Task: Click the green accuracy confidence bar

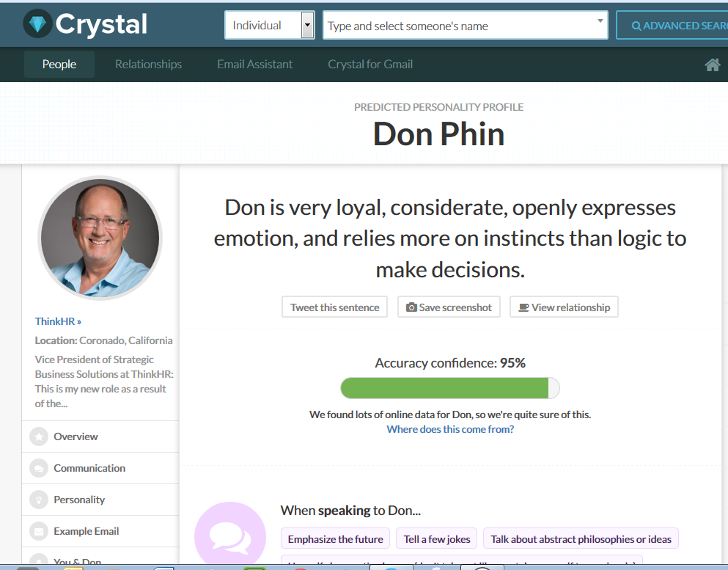Action: [x=445, y=388]
